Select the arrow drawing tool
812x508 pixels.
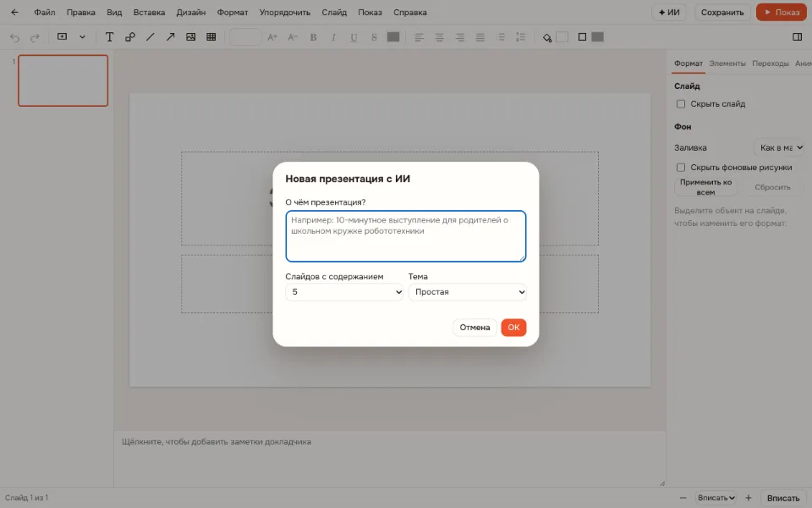tap(170, 36)
